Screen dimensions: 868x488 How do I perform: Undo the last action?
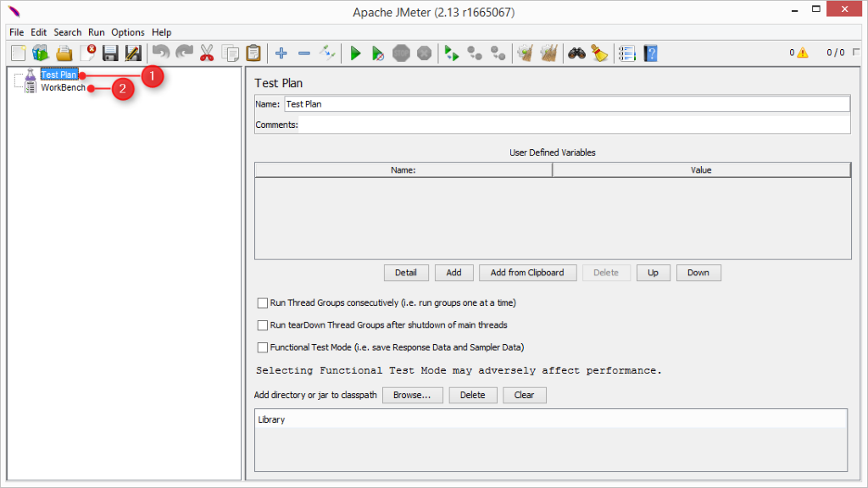pyautogui.click(x=161, y=53)
